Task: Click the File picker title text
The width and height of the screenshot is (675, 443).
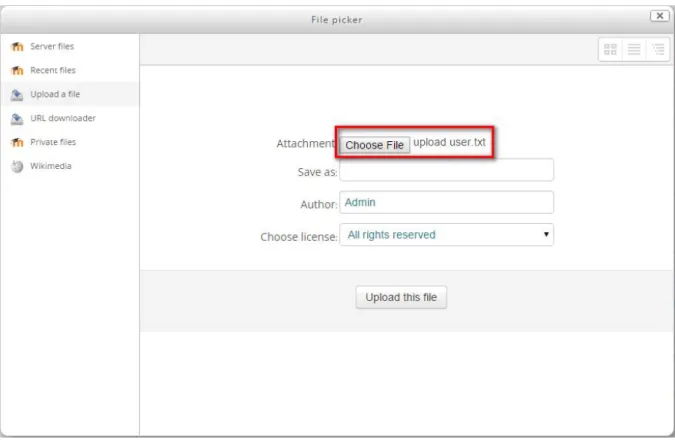Action: click(337, 19)
